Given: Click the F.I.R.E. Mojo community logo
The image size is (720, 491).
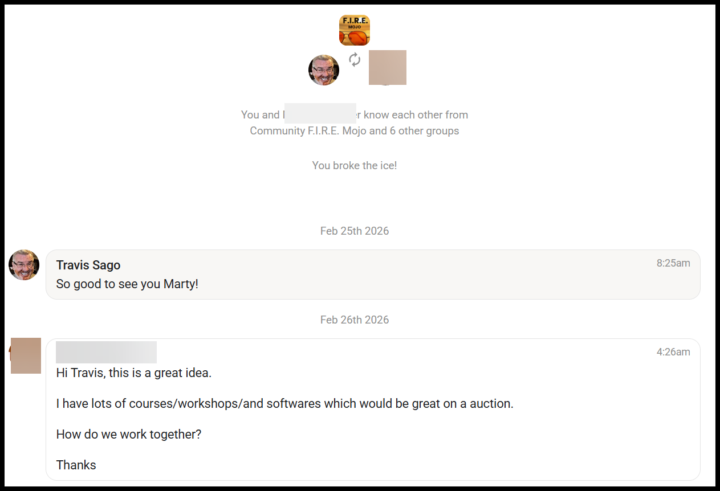Looking at the screenshot, I should (354, 29).
